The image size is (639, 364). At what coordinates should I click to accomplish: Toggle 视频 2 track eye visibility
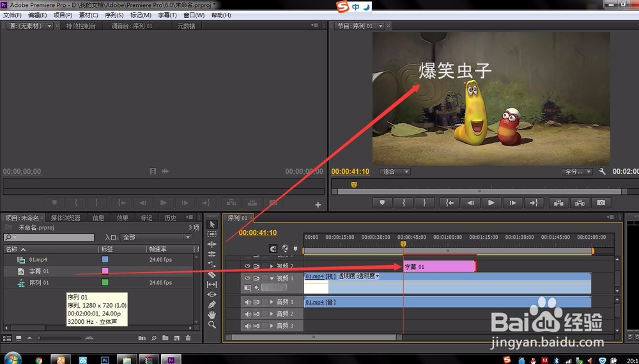point(247,266)
